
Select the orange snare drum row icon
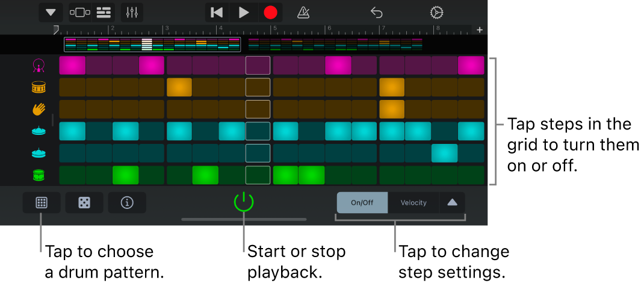click(x=39, y=87)
